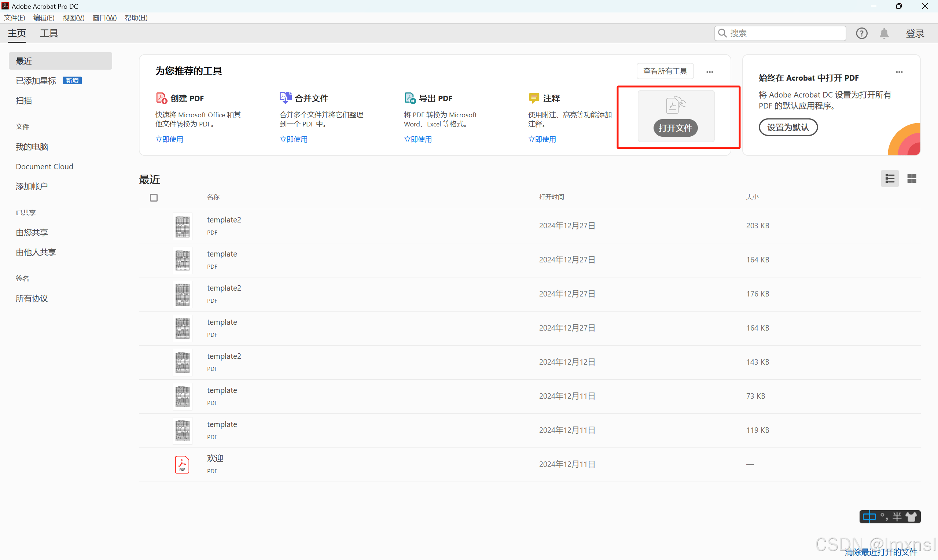The image size is (938, 560).
Task: Click the Create PDF tool icon
Action: click(162, 98)
